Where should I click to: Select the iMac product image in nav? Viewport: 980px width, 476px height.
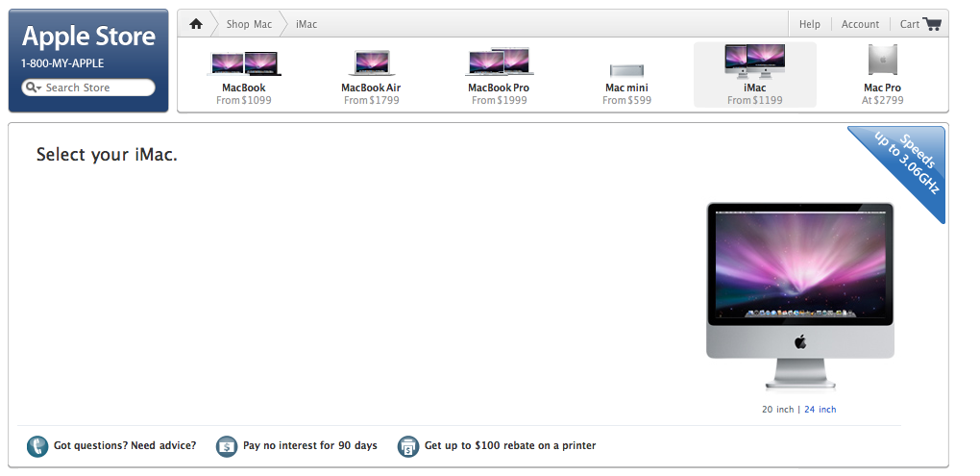(x=755, y=61)
